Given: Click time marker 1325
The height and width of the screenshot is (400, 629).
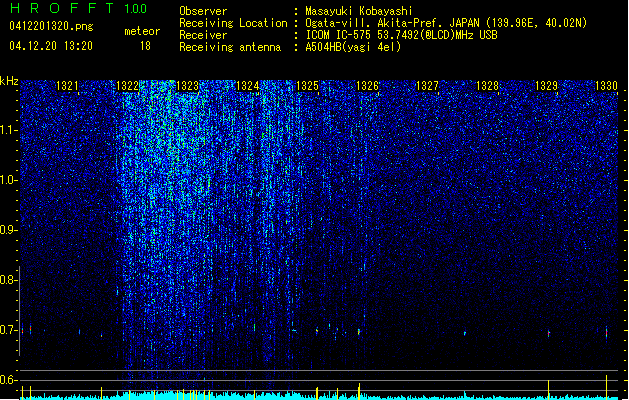Looking at the screenshot, I should 307,86.
